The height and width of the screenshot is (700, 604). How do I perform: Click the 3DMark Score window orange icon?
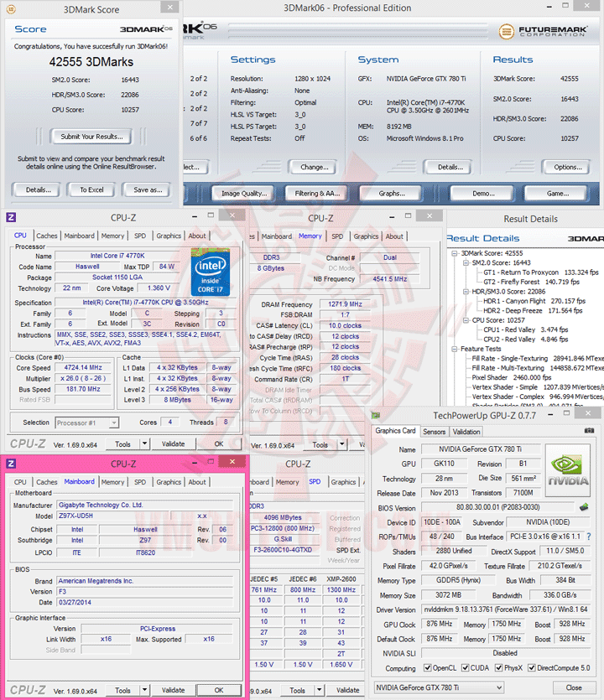[11, 9]
